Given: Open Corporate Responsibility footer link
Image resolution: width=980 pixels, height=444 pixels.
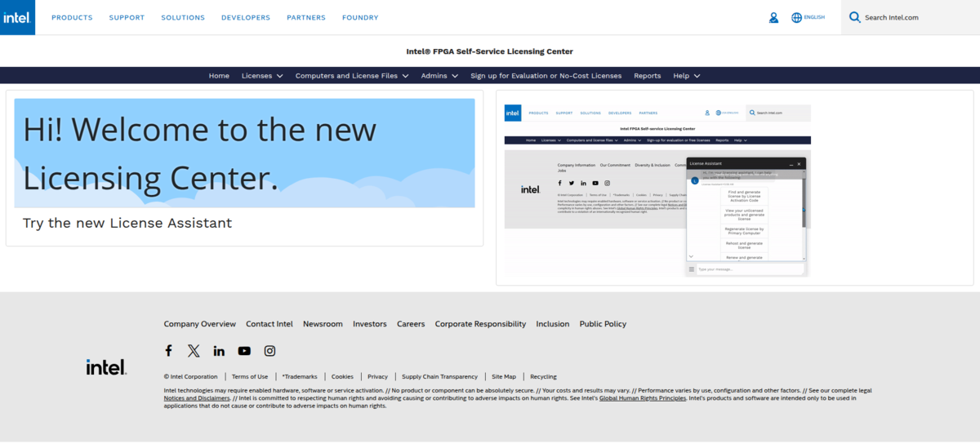Looking at the screenshot, I should [480, 324].
